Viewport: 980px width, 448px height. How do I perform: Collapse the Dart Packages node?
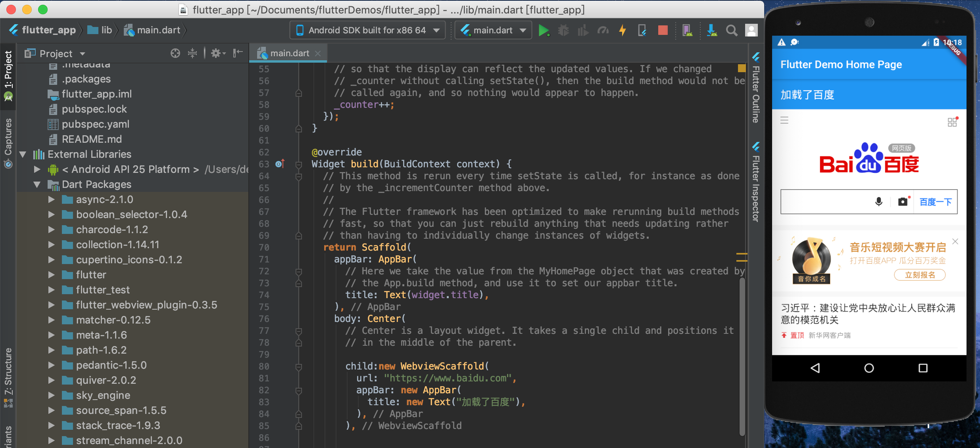point(37,184)
